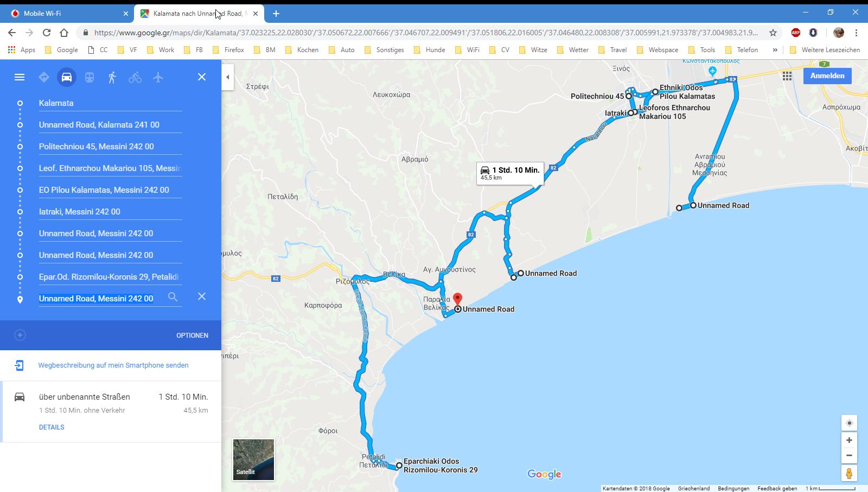Open the Adblock Plus extension

coord(796,33)
